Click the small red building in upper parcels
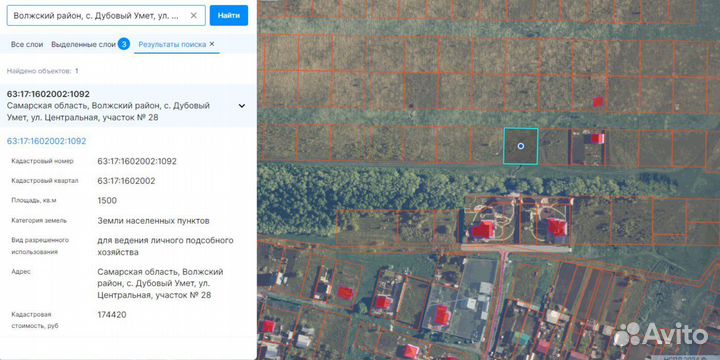Image resolution: width=720 pixels, height=360 pixels. (597, 102)
